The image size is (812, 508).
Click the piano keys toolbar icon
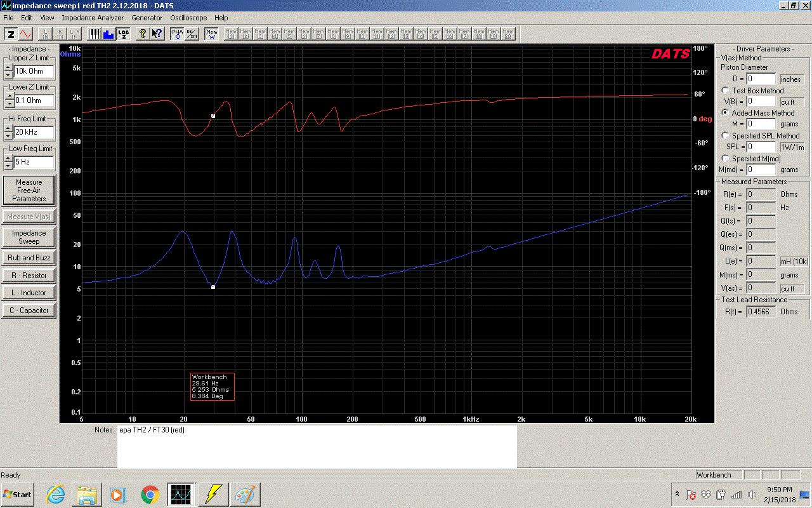coord(94,34)
